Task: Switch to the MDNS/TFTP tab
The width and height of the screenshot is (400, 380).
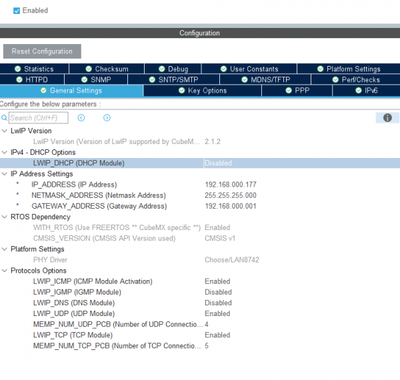Action: pyautogui.click(x=265, y=80)
